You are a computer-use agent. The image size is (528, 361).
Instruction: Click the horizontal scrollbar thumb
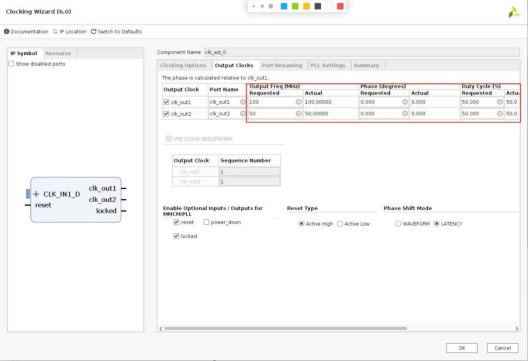(286, 328)
